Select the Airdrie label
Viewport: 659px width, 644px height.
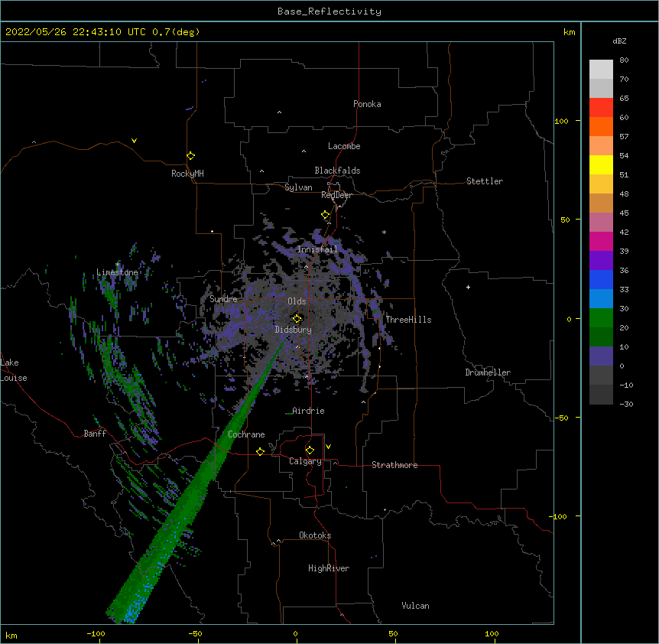pyautogui.click(x=308, y=411)
